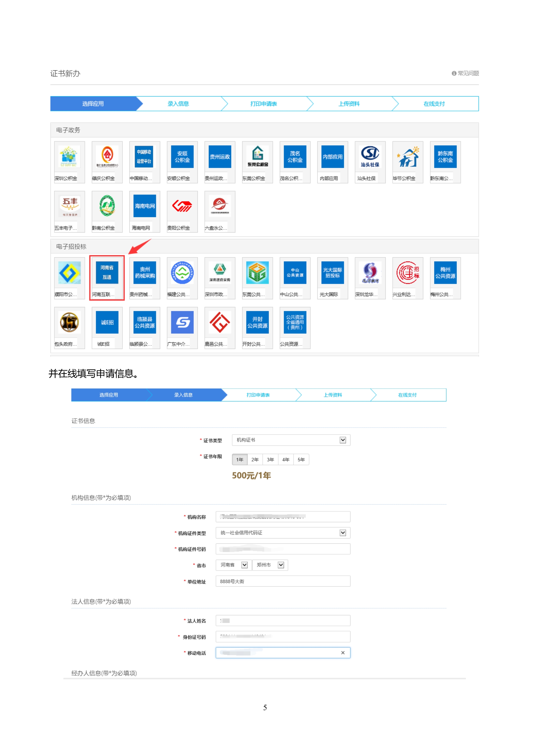This screenshot has height=756, width=535.
Task: Choose the 兴业利达 招标 icon
Action: 407,278
